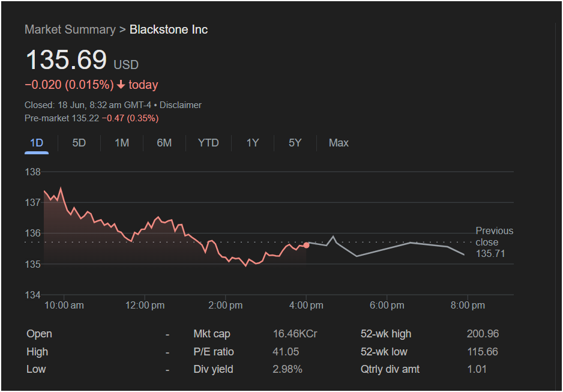Select the 1D time range tab

(x=37, y=143)
